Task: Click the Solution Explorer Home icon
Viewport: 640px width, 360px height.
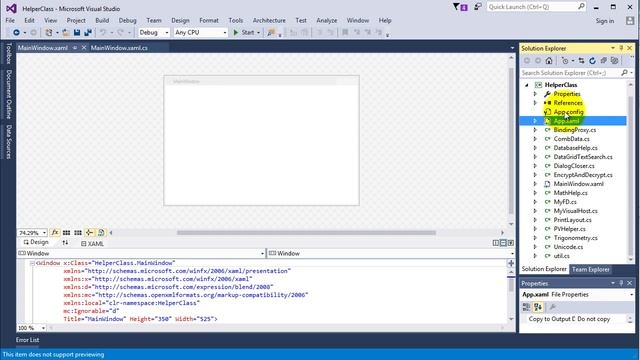Action: click(549, 61)
